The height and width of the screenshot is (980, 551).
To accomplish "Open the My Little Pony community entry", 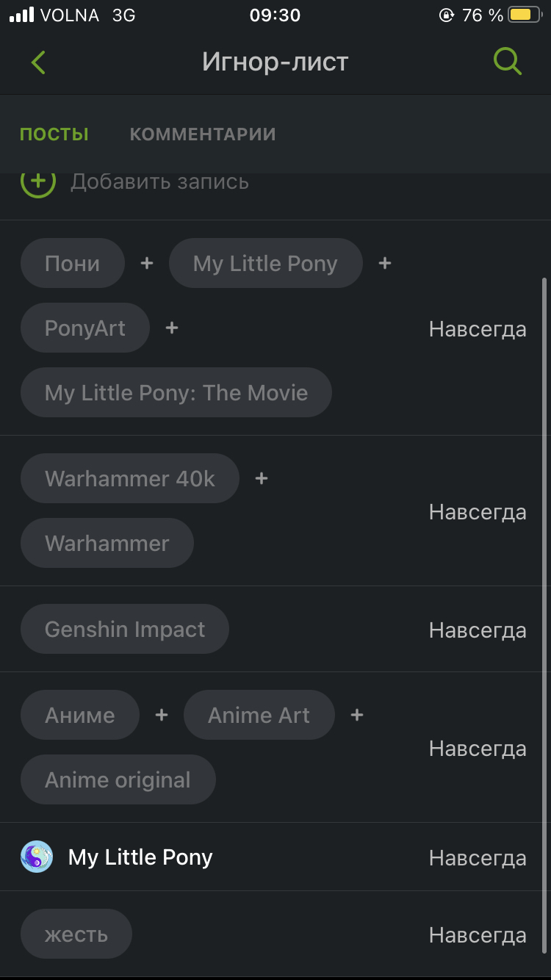I will coord(140,857).
